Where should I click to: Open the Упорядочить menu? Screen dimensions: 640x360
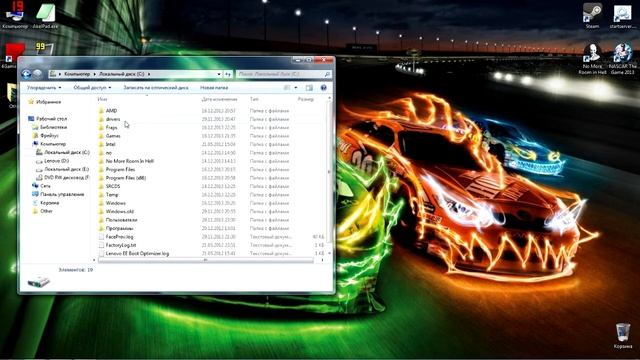[x=44, y=88]
